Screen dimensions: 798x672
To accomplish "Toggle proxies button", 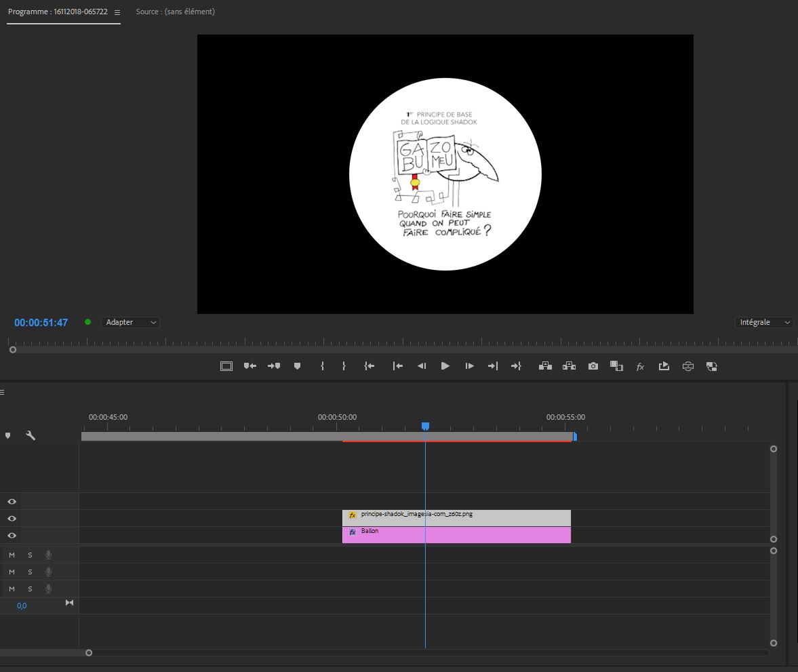I will click(x=711, y=366).
